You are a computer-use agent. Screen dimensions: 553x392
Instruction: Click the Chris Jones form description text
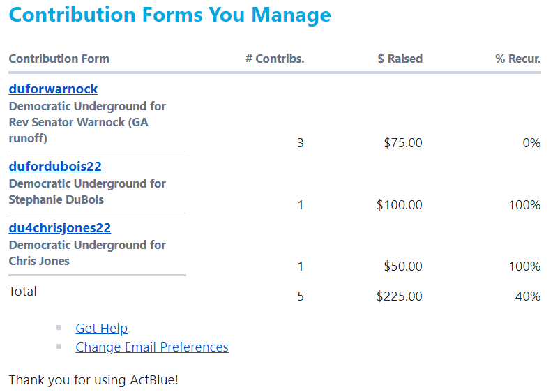click(87, 253)
